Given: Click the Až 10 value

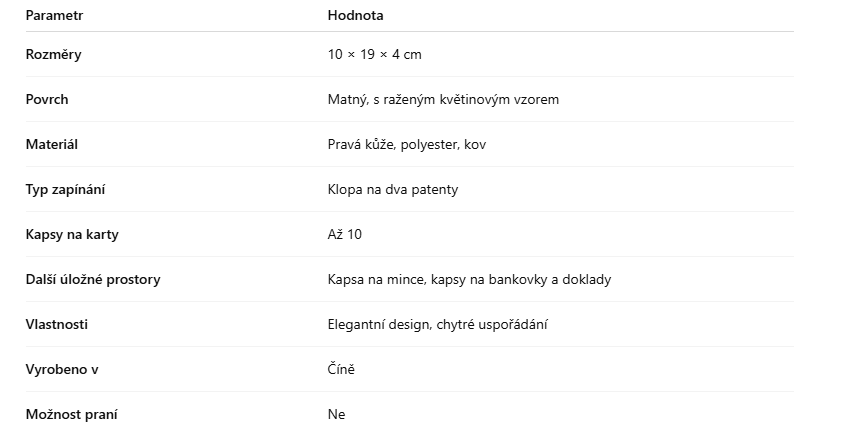Looking at the screenshot, I should pos(345,234).
